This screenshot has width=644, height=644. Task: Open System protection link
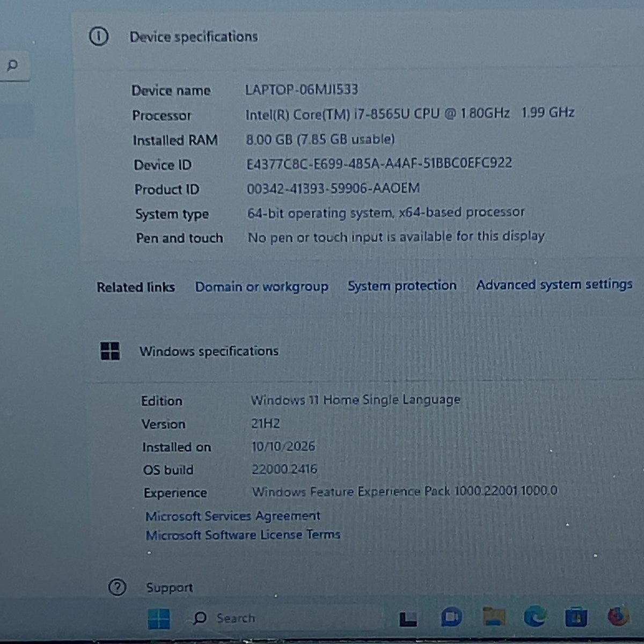pyautogui.click(x=402, y=286)
